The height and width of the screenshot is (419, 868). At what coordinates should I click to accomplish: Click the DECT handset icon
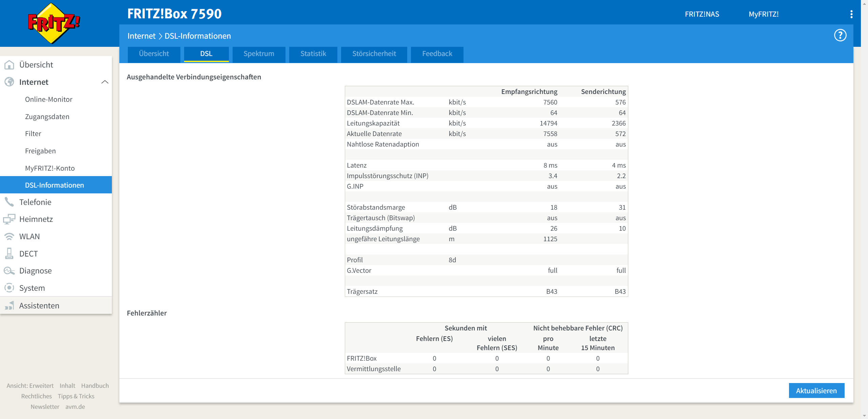9,254
